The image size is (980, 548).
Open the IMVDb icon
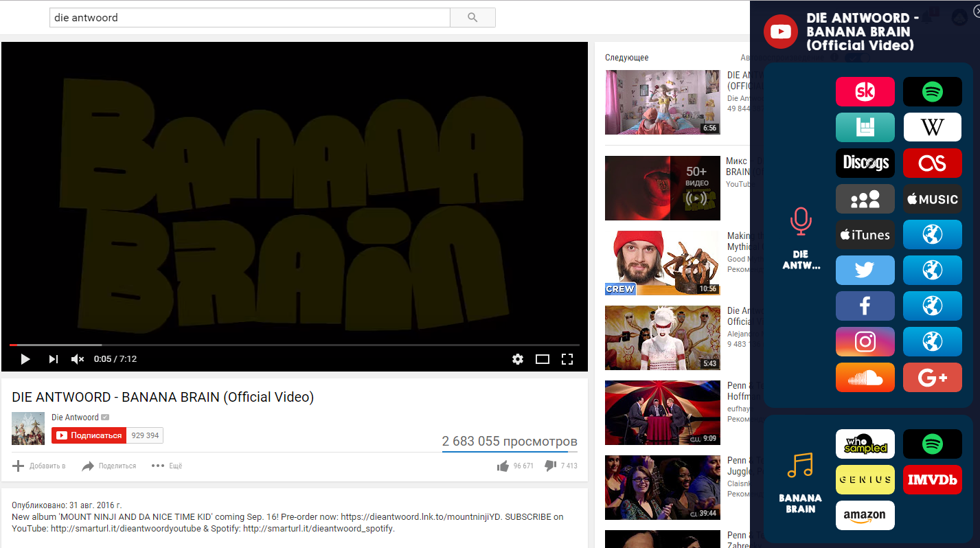(933, 479)
